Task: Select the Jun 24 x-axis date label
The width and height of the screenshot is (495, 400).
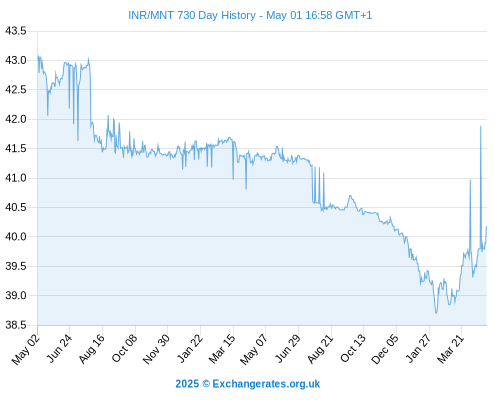Action: click(59, 349)
